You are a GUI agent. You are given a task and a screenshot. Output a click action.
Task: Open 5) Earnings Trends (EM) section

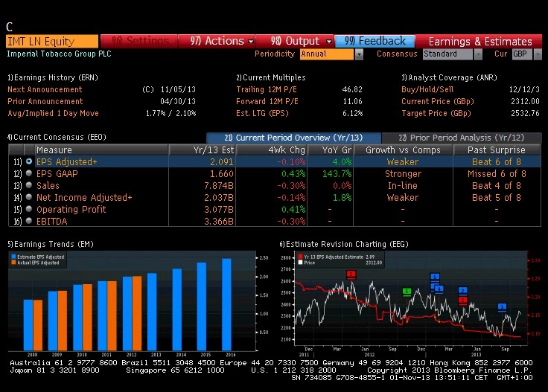[51, 244]
